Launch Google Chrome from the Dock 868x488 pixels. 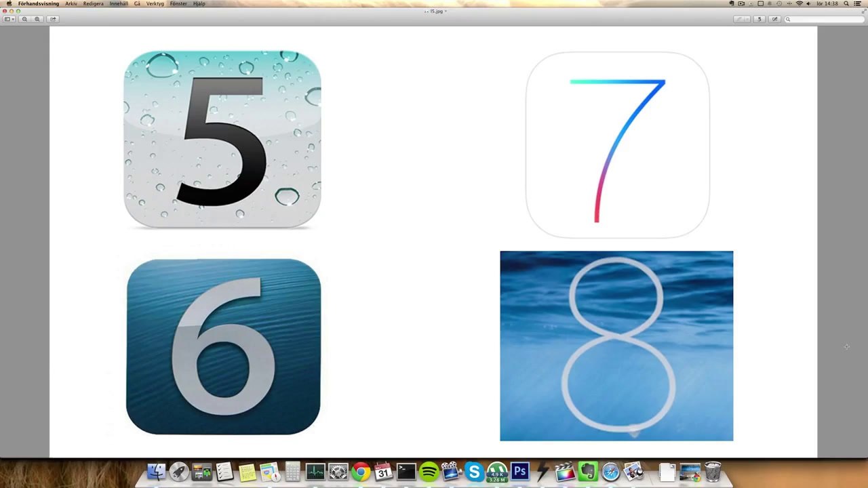(x=361, y=472)
